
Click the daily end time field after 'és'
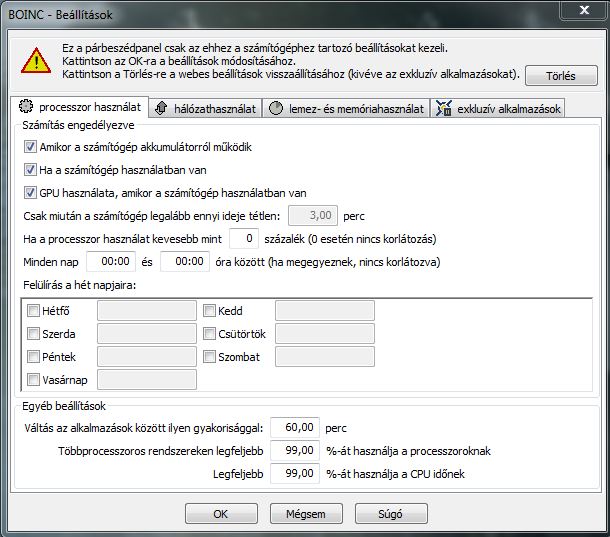pos(185,261)
